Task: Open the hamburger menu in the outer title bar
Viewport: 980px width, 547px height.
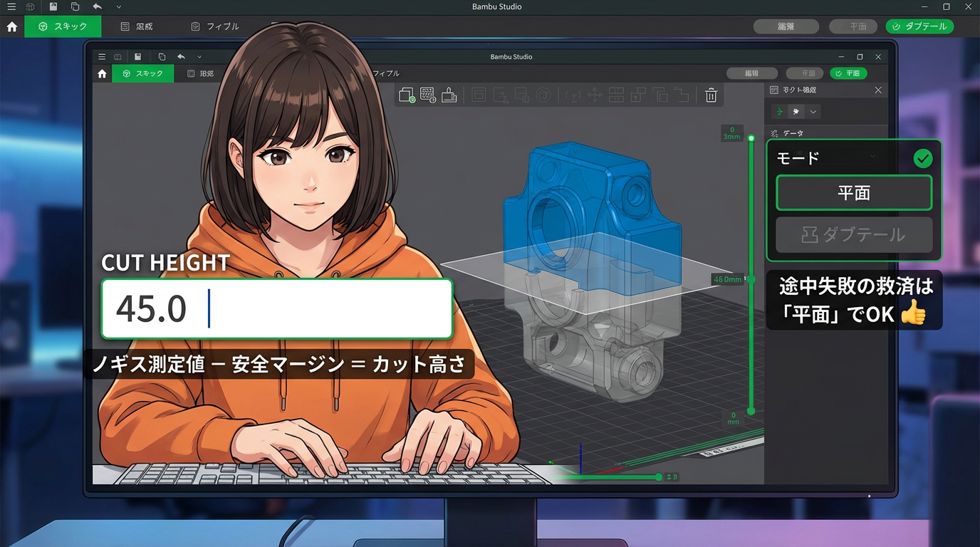Action: point(11,7)
